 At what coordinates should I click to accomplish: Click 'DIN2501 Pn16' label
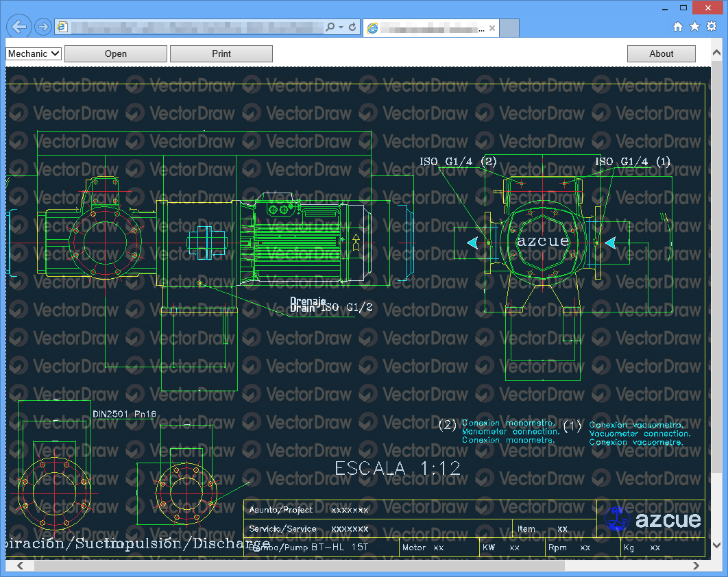[125, 414]
